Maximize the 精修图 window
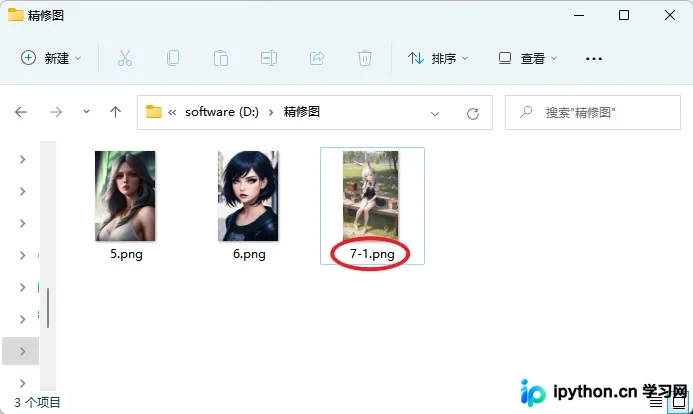The width and height of the screenshot is (693, 414). pos(624,15)
